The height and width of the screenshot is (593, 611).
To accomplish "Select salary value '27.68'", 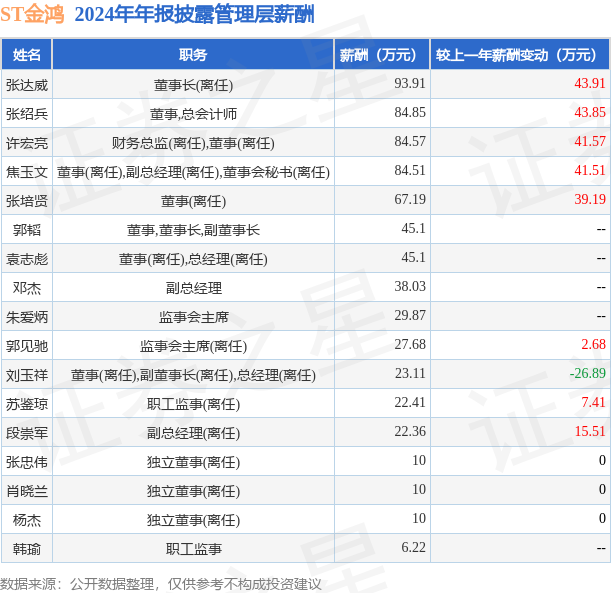I will click(410, 344).
